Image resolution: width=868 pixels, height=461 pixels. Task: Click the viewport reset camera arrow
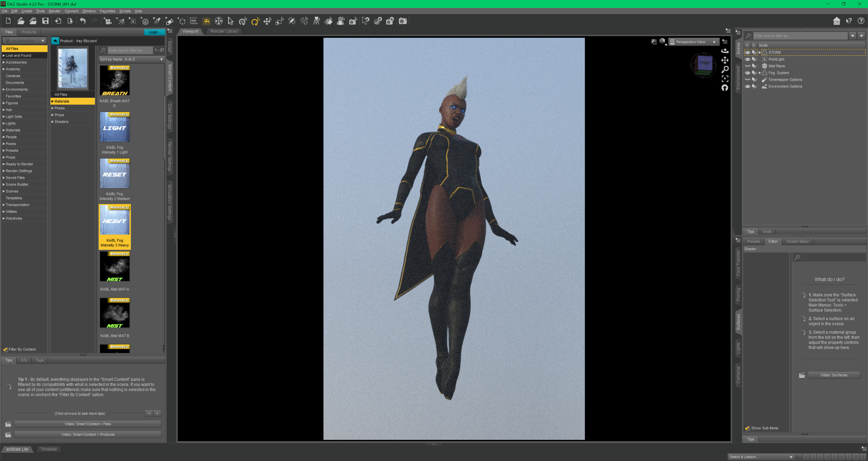[x=725, y=88]
